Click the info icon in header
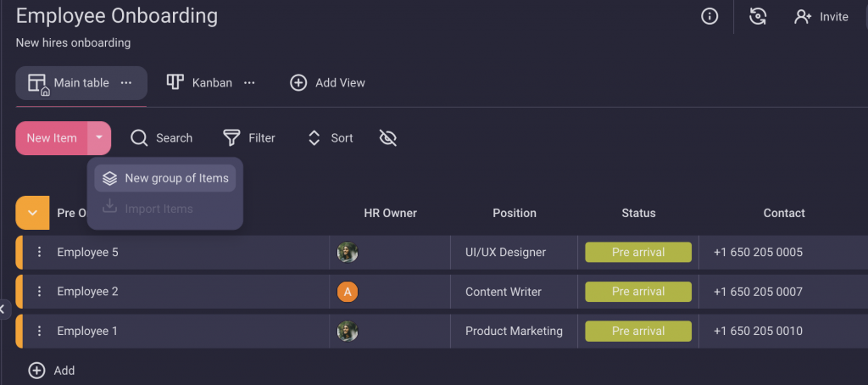The image size is (868, 385). 709,16
